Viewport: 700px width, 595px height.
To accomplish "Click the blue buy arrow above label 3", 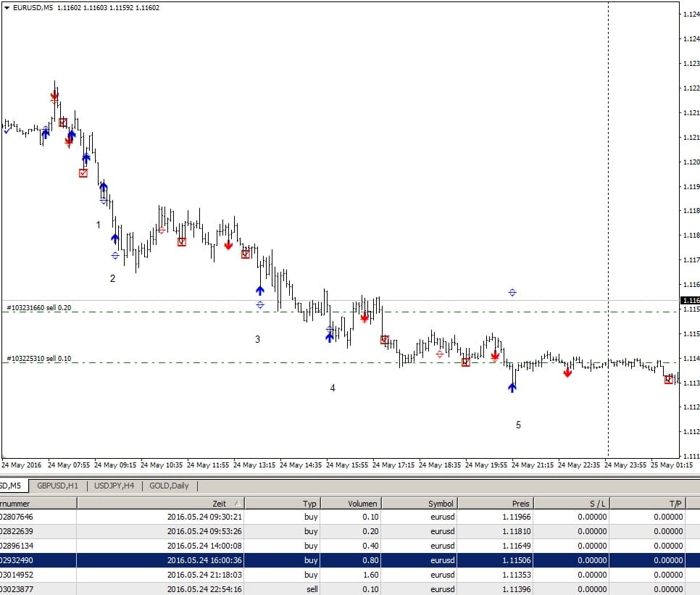I will [x=260, y=291].
